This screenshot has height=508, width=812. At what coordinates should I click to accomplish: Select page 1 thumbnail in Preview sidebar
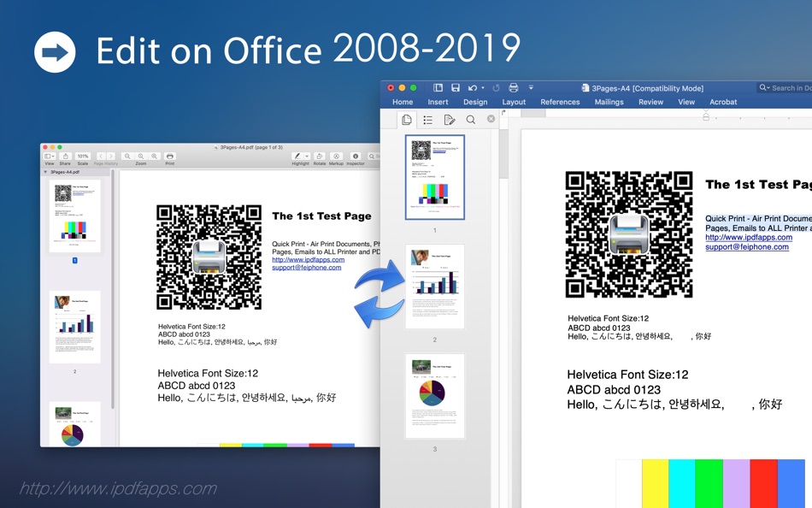(74, 216)
